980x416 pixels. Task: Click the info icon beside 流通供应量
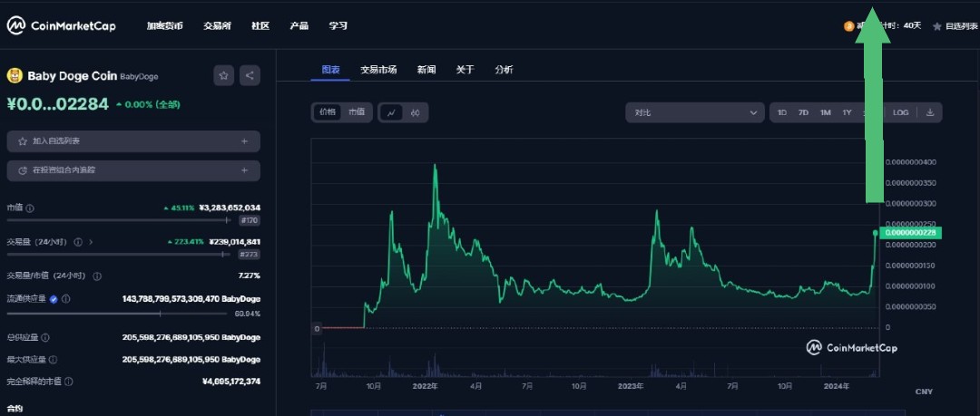pyautogui.click(x=65, y=299)
